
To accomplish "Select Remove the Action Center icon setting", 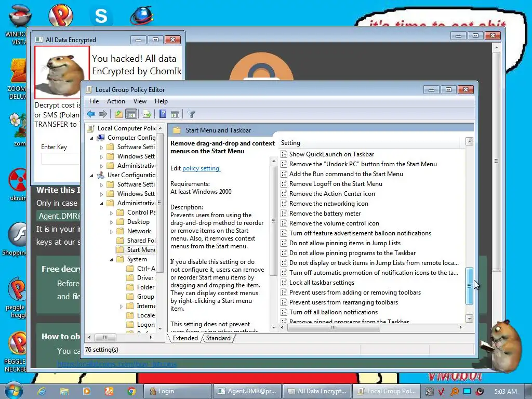I will tap(332, 193).
